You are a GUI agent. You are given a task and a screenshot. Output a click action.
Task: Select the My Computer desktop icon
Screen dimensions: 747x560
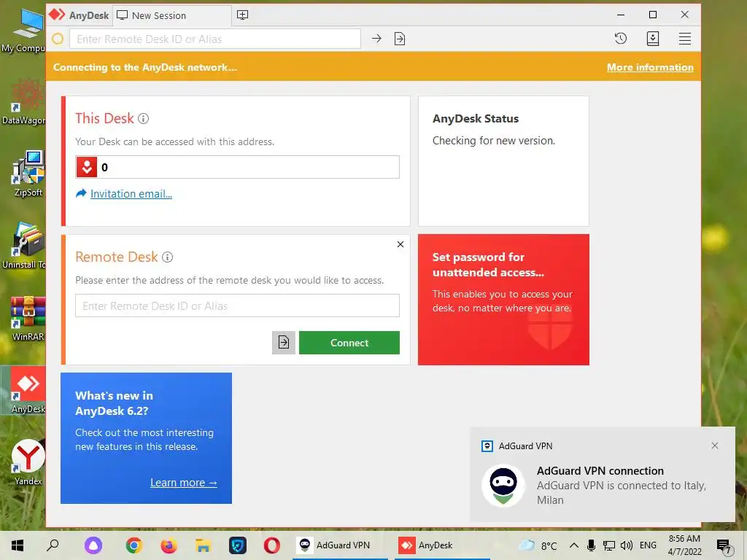tap(24, 30)
